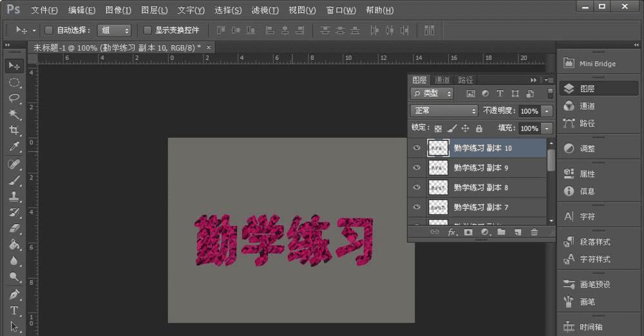Create a new layer group

click(x=501, y=232)
